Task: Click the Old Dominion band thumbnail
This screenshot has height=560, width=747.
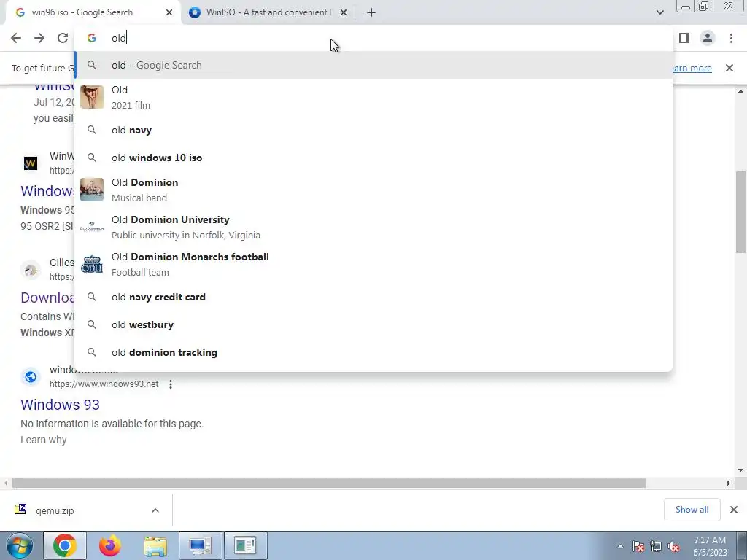Action: [x=91, y=190]
